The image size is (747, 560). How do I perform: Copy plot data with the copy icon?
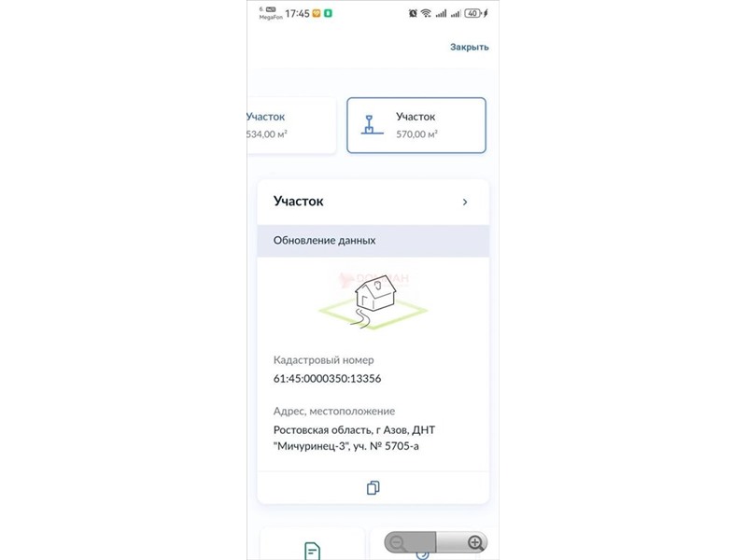pyautogui.click(x=373, y=487)
